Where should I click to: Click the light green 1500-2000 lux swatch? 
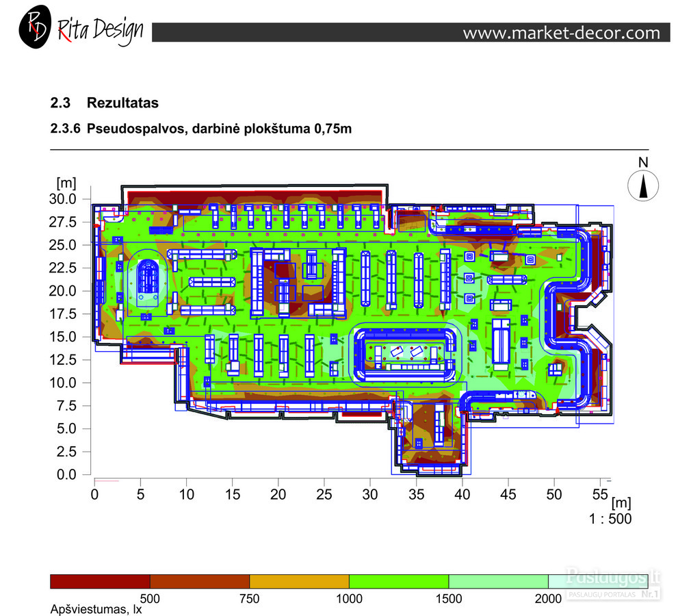point(499,581)
